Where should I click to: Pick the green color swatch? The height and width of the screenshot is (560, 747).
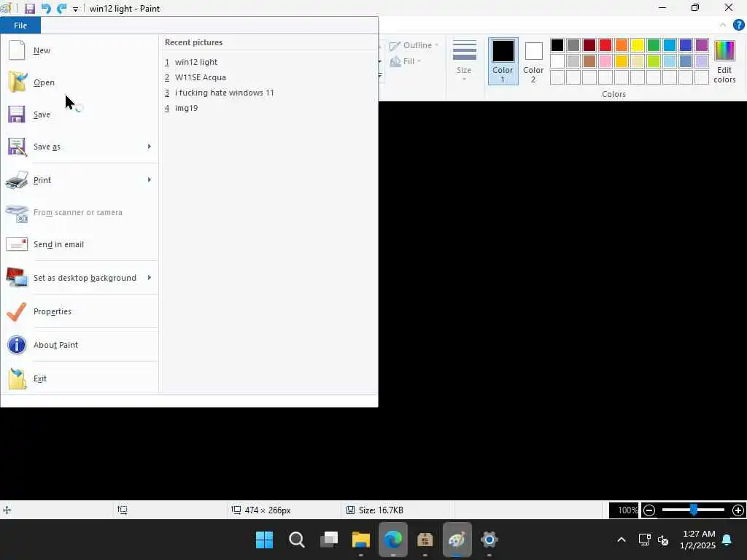[x=654, y=45]
